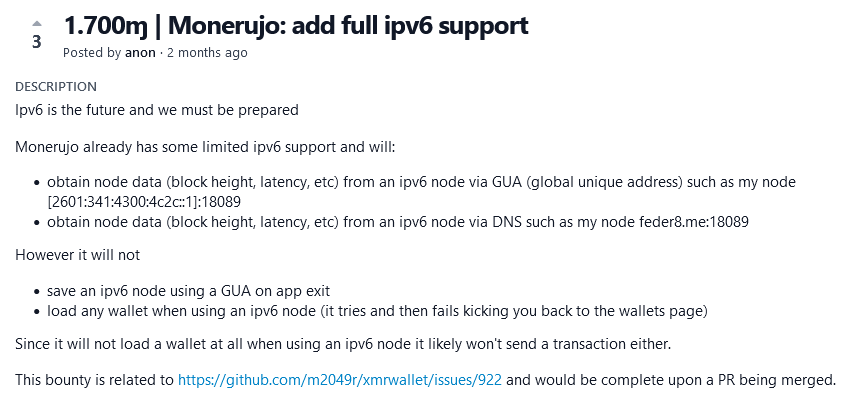Click the vote count number 3

[37, 42]
